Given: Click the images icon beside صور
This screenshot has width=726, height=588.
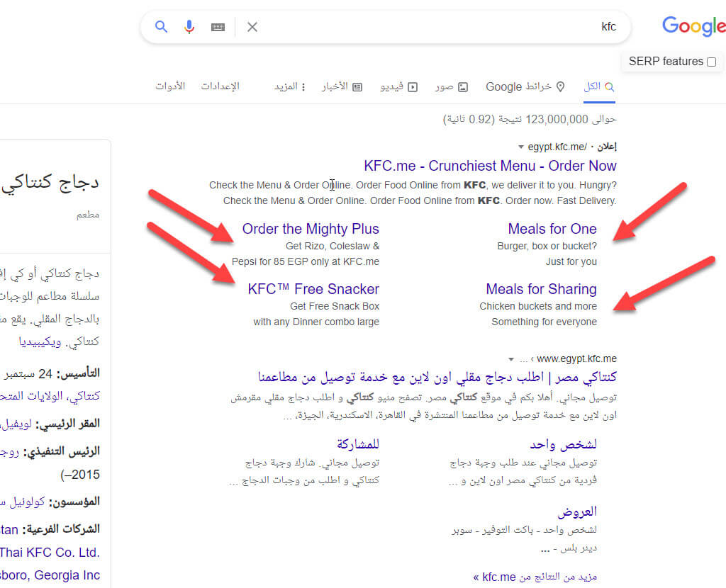Looking at the screenshot, I should tap(463, 87).
